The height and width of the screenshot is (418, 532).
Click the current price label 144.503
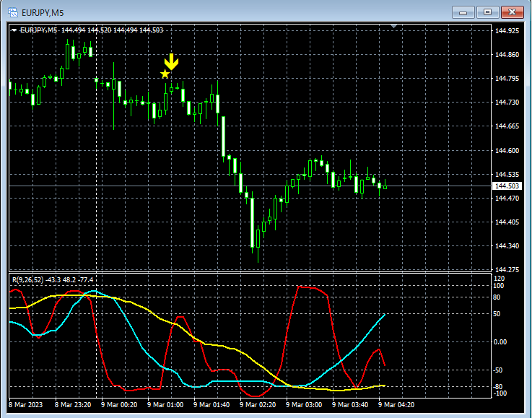507,186
